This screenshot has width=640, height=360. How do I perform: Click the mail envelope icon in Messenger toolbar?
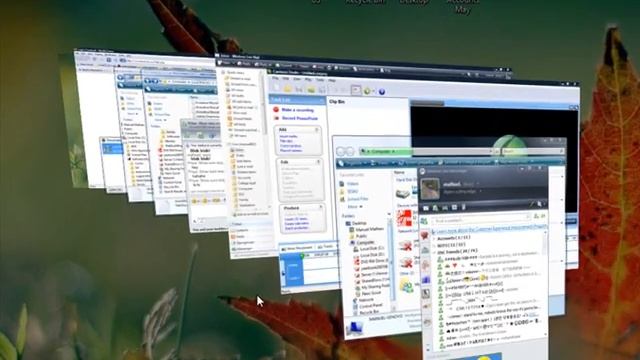425,208
